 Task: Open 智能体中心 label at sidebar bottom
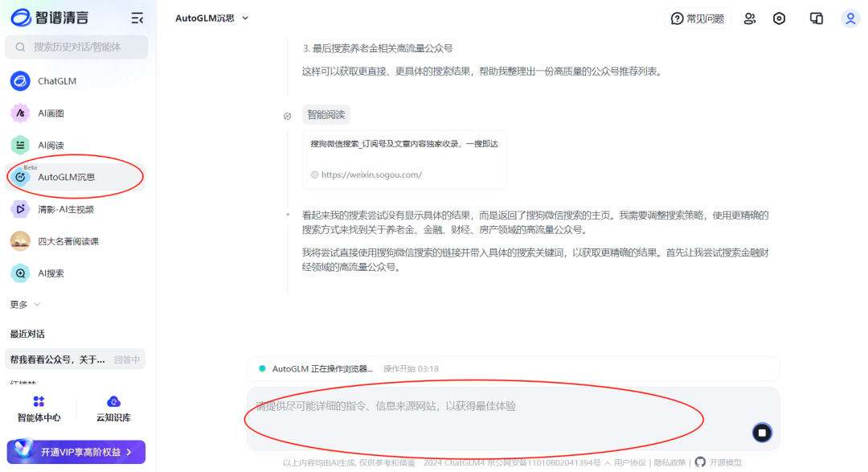coord(39,417)
